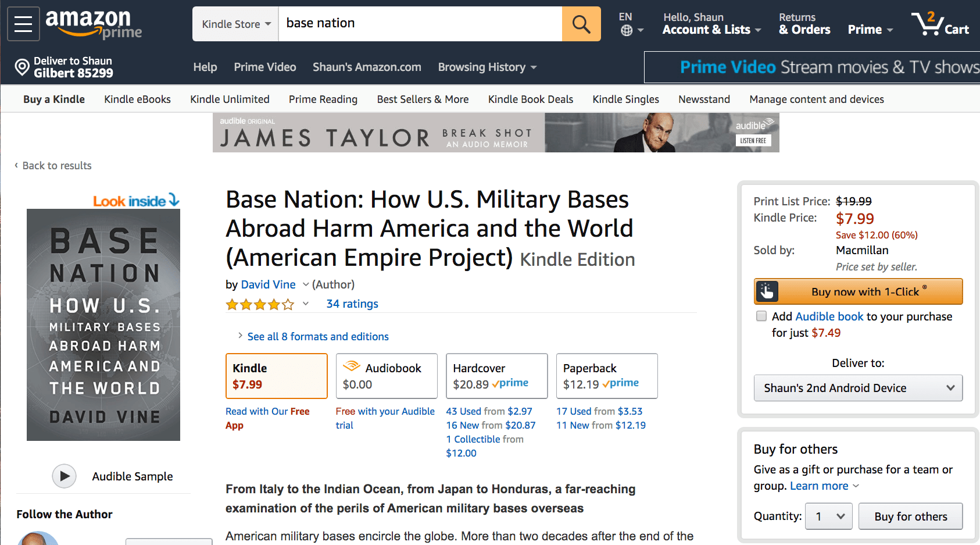Click the star rating icons

260,304
